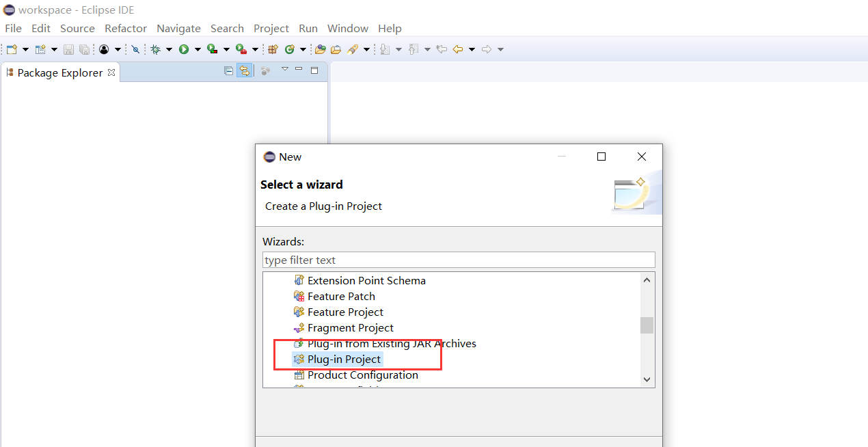868x447 pixels.
Task: Click the New wizard toolbar icon
Action: (x=12, y=49)
